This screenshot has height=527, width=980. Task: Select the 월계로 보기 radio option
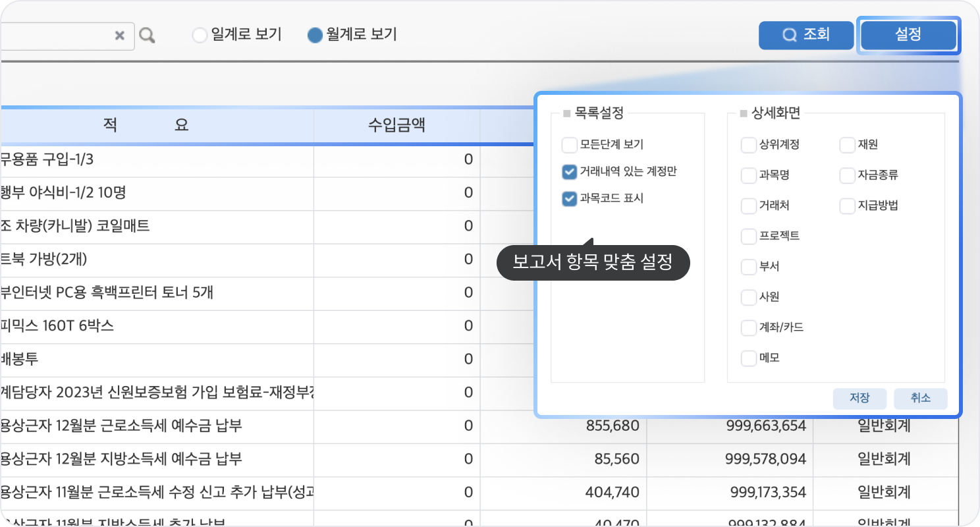point(315,36)
